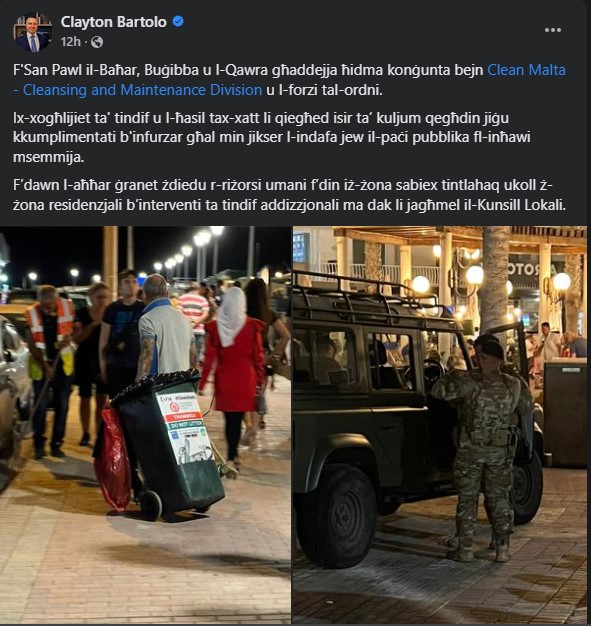Click the text u l-forzi tal-ordni
The height and width of the screenshot is (626, 591).
(324, 90)
